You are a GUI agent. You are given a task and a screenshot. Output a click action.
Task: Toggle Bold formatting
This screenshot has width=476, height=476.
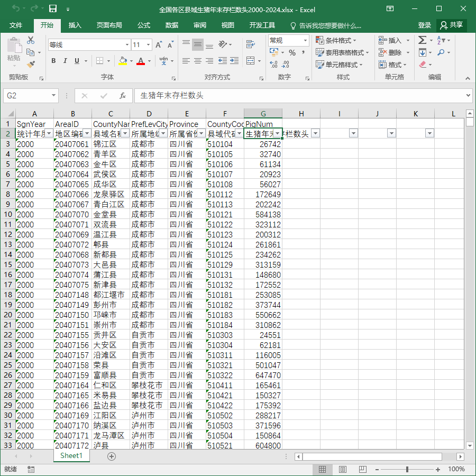[53, 61]
